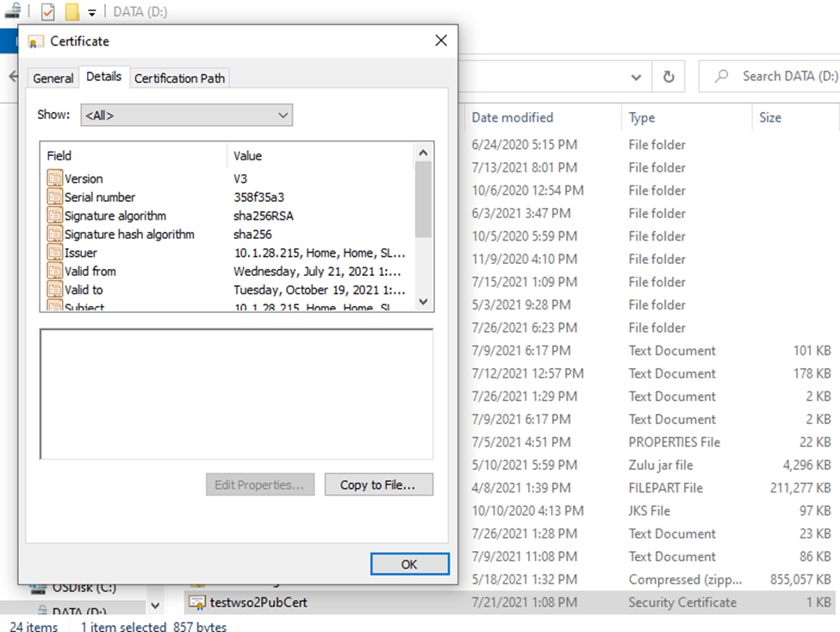Click the Refresh icon beside the address bar
This screenshot has height=632, width=840.
669,76
